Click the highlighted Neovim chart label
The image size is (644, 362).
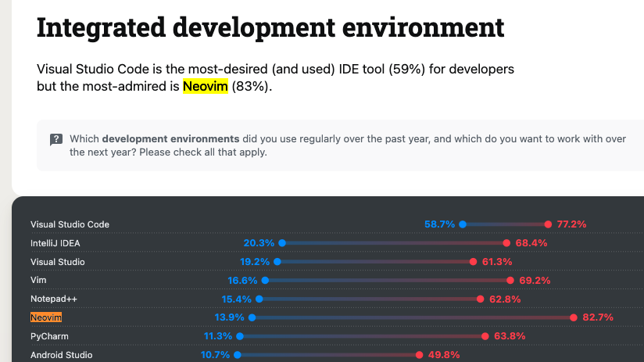[46, 317]
